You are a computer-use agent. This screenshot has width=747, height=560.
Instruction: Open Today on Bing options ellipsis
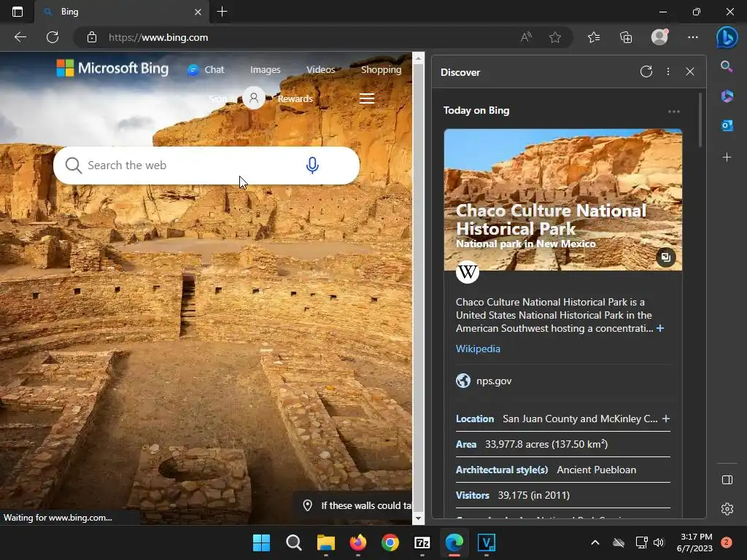click(673, 112)
